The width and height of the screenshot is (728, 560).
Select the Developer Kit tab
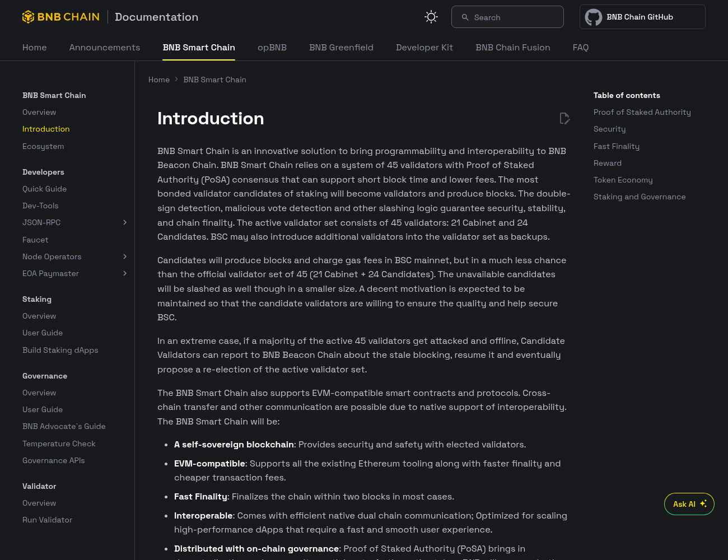[424, 48]
